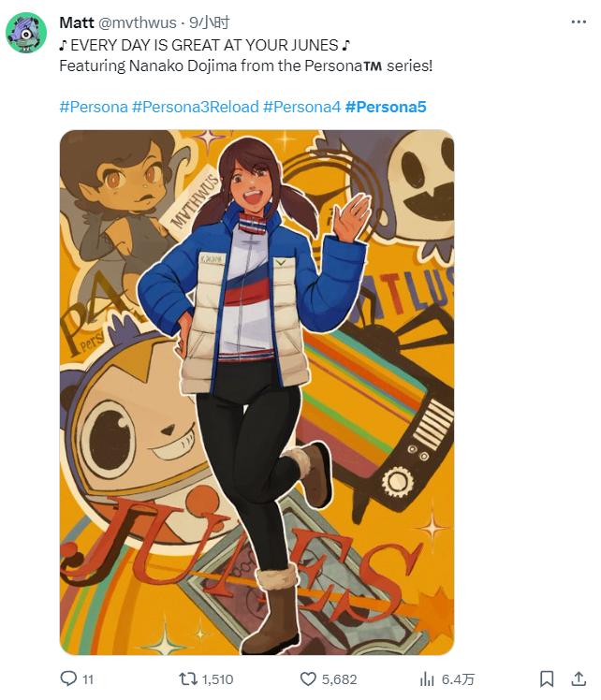Open the Nanako Junes artwork image

tap(257, 392)
